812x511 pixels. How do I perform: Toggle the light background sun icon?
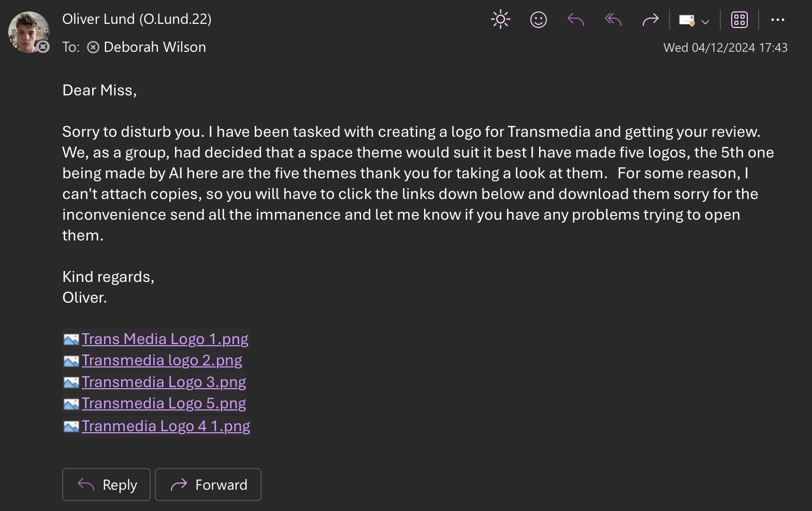coord(500,20)
